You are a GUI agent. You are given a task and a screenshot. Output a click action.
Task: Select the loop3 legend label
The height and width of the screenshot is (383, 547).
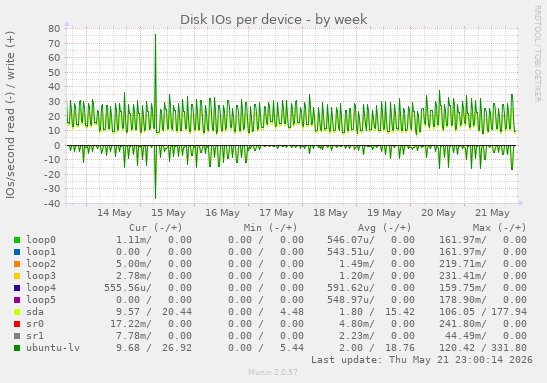click(41, 276)
